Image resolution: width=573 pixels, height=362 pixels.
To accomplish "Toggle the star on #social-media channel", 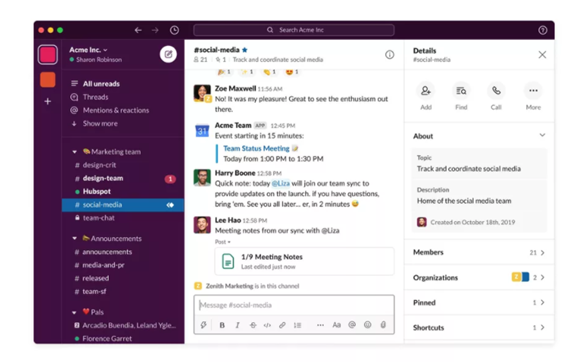I will tap(245, 50).
